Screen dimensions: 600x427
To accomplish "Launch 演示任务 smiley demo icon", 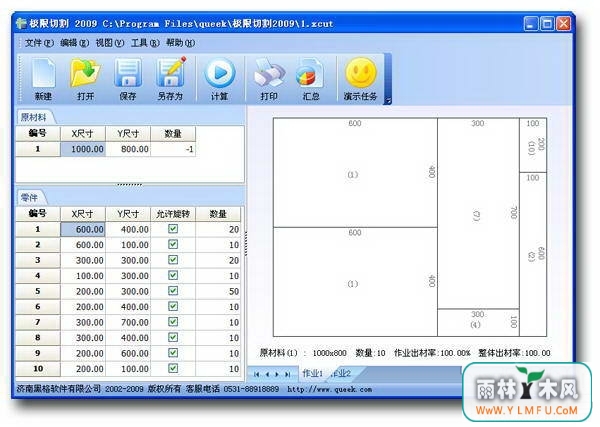I will pos(360,80).
